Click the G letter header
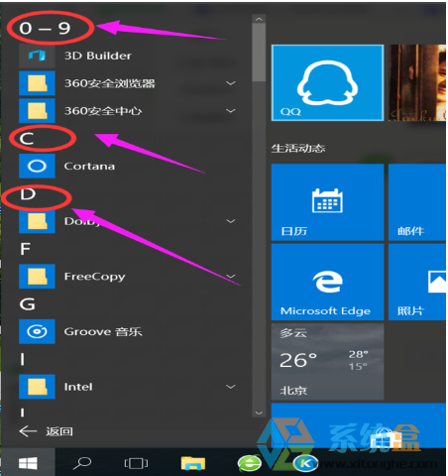 pyautogui.click(x=27, y=304)
